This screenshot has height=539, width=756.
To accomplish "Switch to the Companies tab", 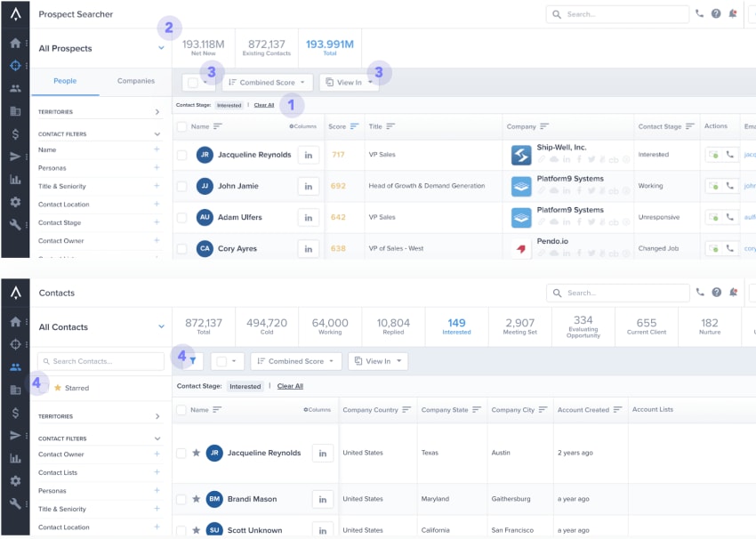I will 135,80.
